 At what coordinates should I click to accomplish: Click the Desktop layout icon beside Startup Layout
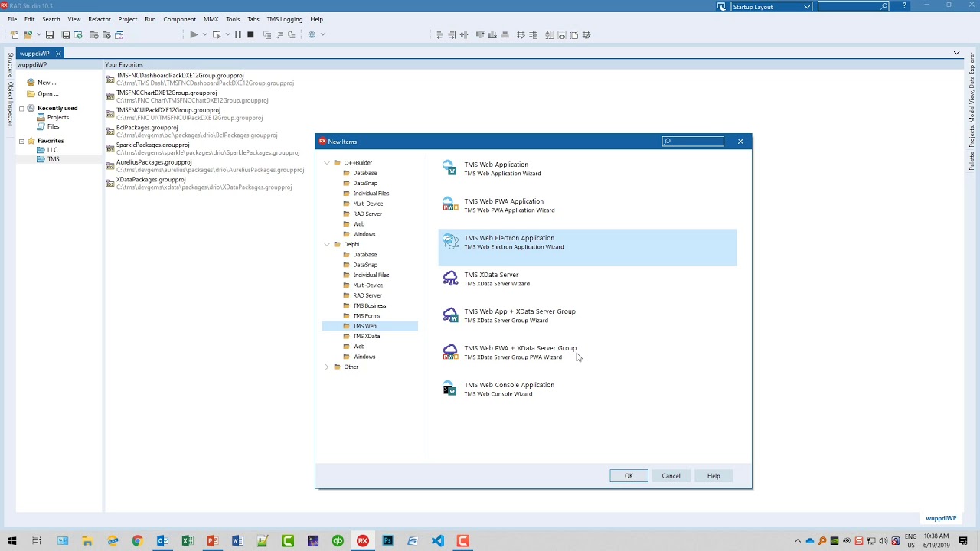coord(721,6)
